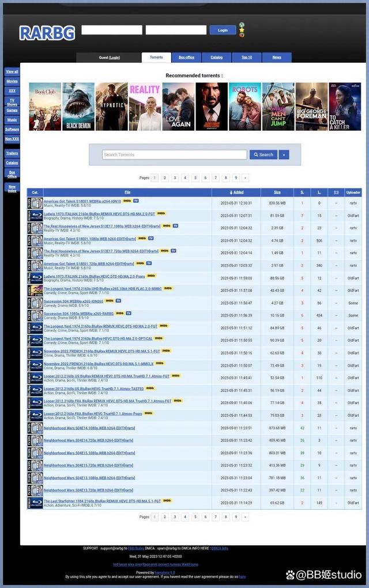This screenshot has width=369, height=588.
Task: Select Movies category in sidebar
Action: coord(12,81)
